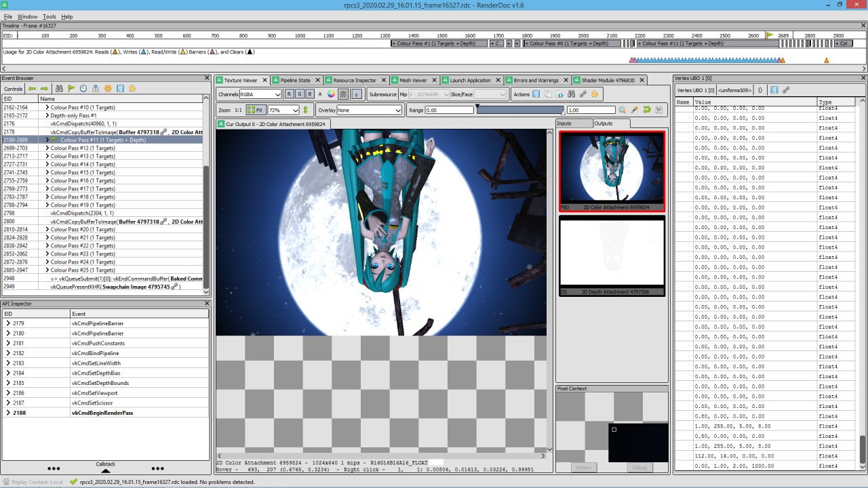868x488 pixels.
Task: Toggle the G green channel button
Action: (x=300, y=94)
